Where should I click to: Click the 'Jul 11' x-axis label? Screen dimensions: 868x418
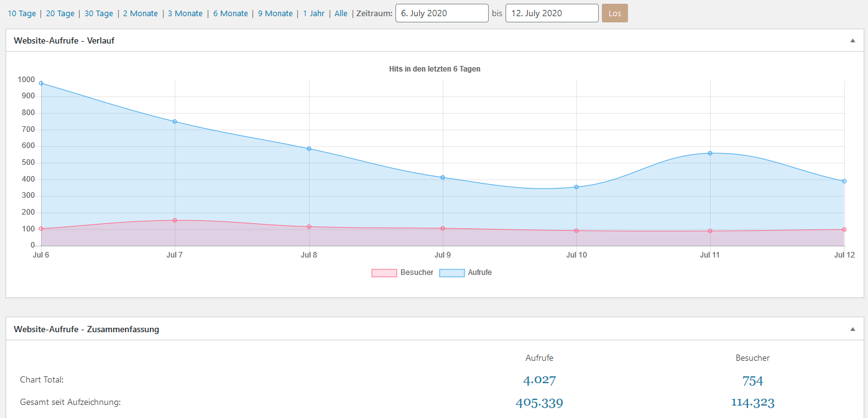coord(710,255)
